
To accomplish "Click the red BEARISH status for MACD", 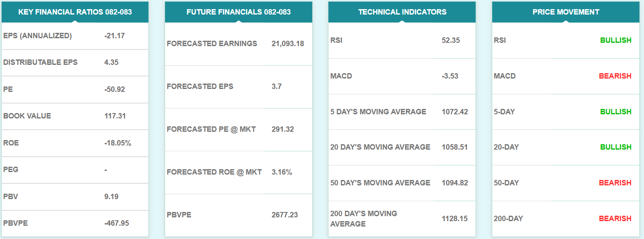I will pyautogui.click(x=615, y=76).
